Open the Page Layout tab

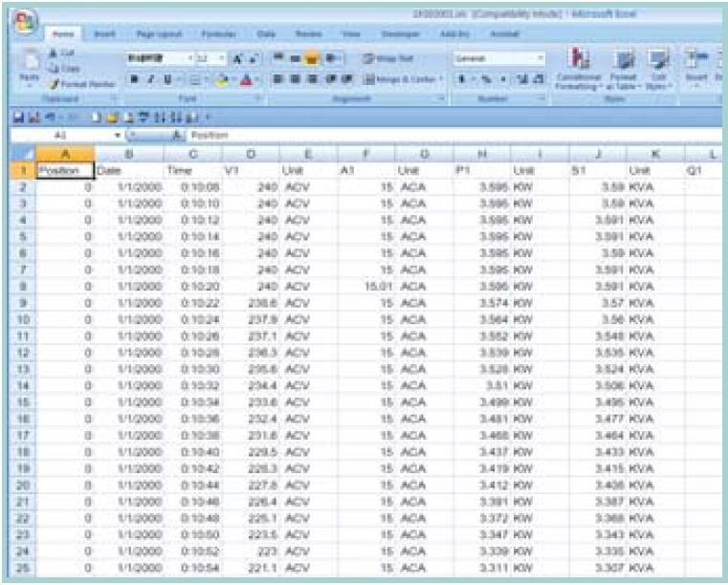tap(158, 33)
